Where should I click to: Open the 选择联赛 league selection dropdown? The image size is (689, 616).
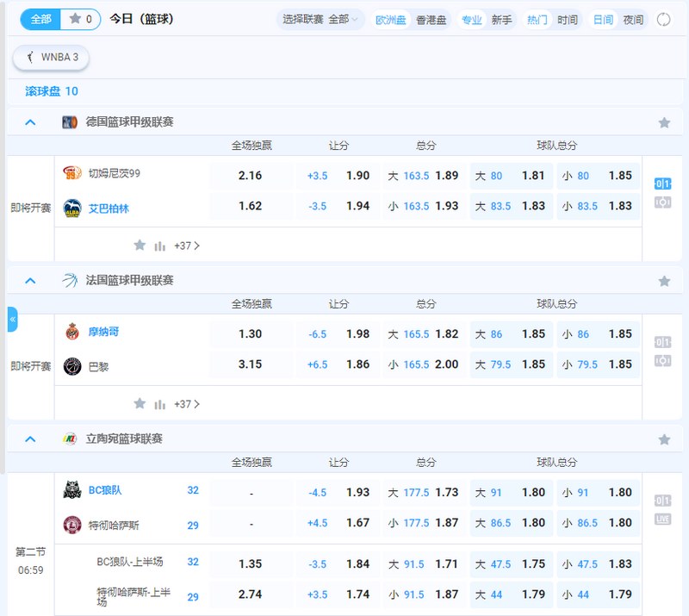pos(320,19)
